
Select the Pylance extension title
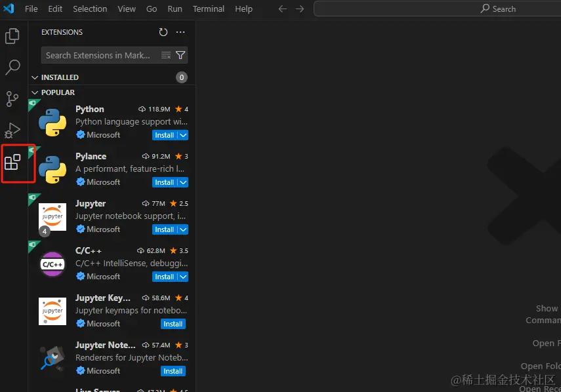click(x=91, y=156)
